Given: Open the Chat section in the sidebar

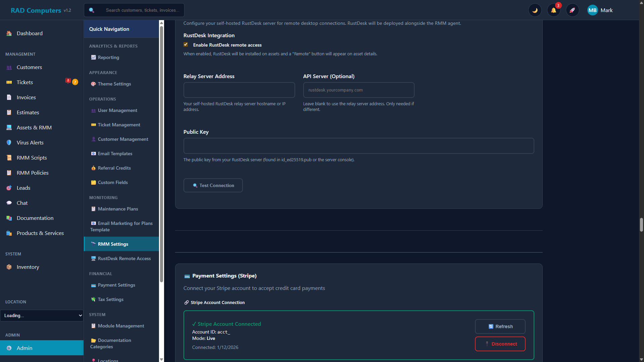Looking at the screenshot, I should point(22,203).
